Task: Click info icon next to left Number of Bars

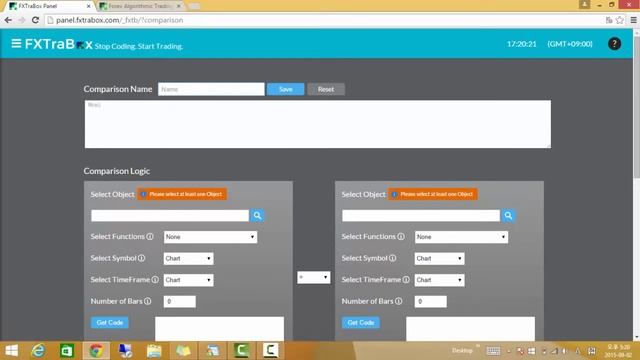Action: [x=148, y=301]
